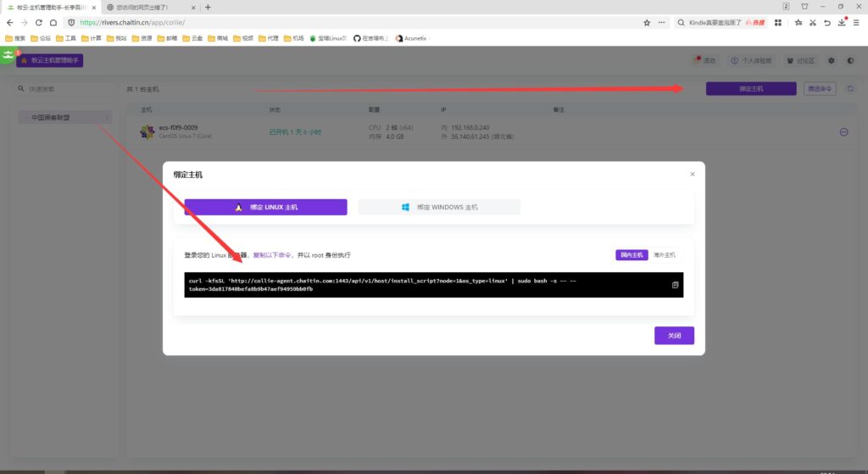Bookmark this page with the star icon
Screen dimensions: 868x474
(647, 23)
